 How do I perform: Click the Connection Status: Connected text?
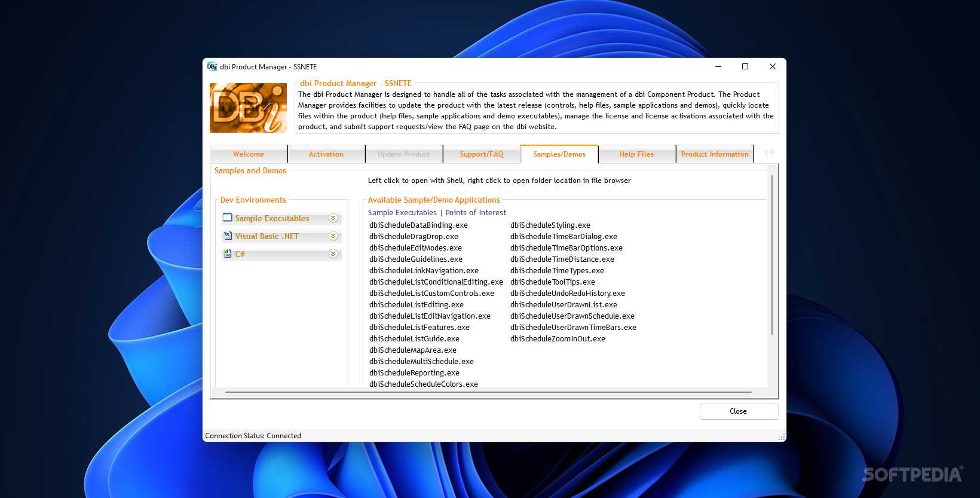point(253,436)
